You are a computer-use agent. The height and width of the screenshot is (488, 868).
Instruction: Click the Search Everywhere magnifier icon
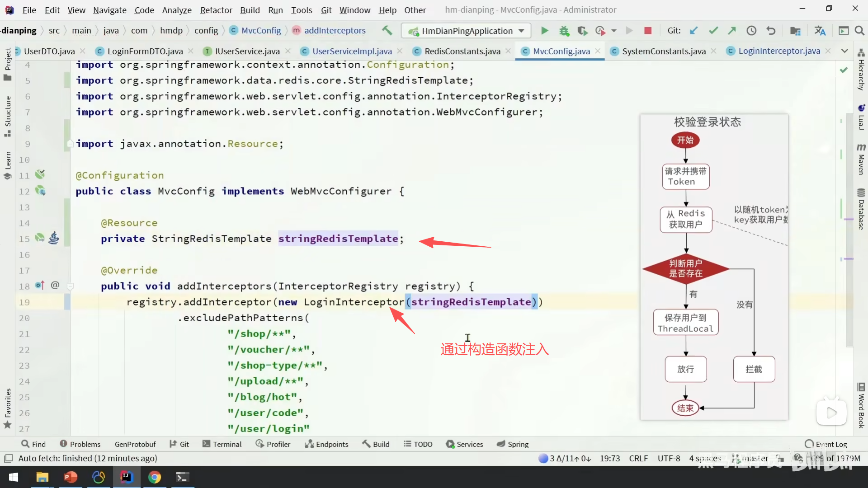pyautogui.click(x=859, y=31)
